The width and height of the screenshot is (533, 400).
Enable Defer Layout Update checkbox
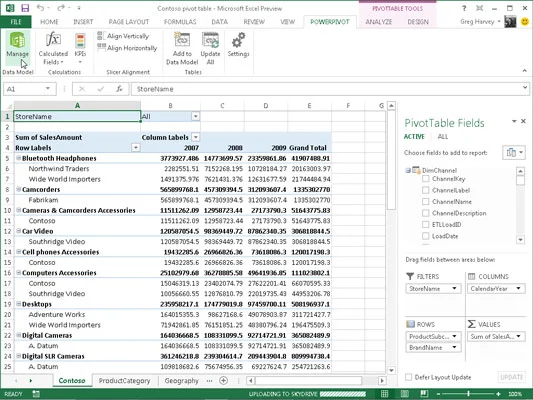tap(409, 377)
